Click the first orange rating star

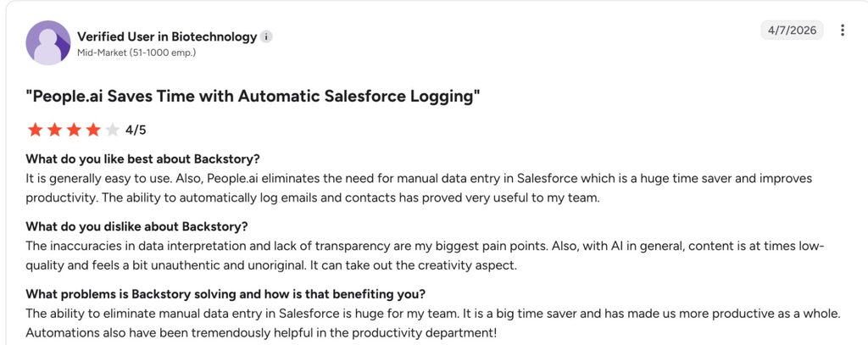coord(35,131)
